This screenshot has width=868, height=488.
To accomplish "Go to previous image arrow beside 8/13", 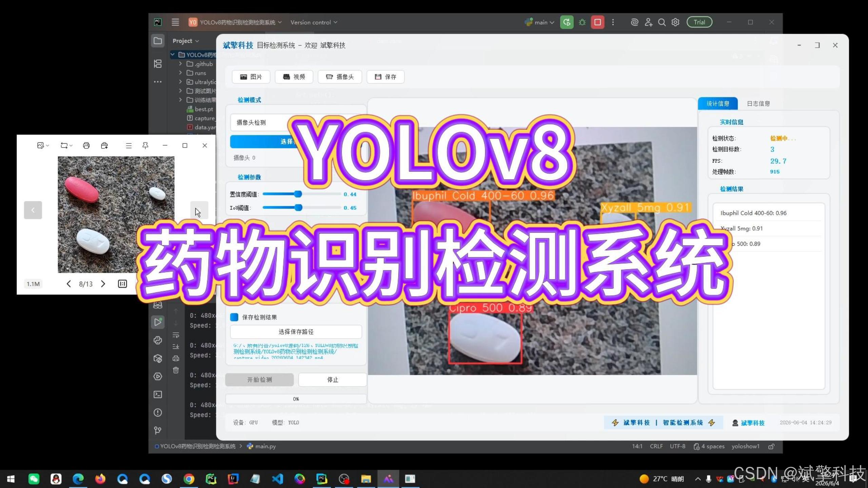I will pos(68,284).
